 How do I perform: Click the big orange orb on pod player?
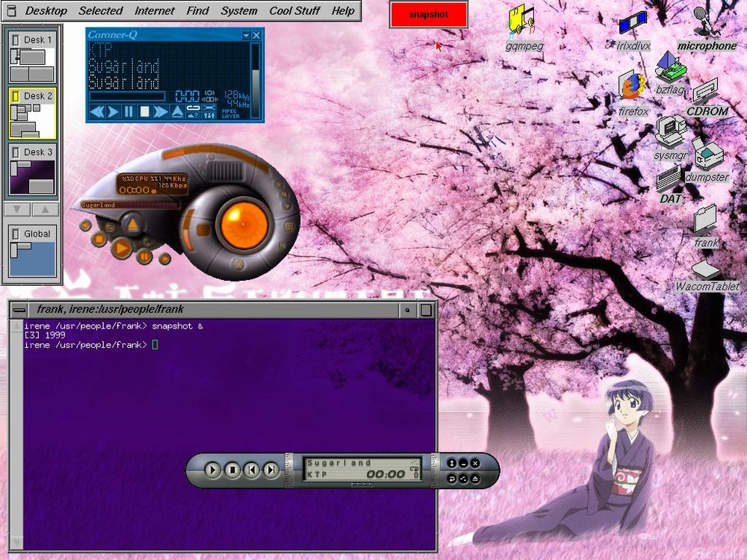click(x=244, y=225)
